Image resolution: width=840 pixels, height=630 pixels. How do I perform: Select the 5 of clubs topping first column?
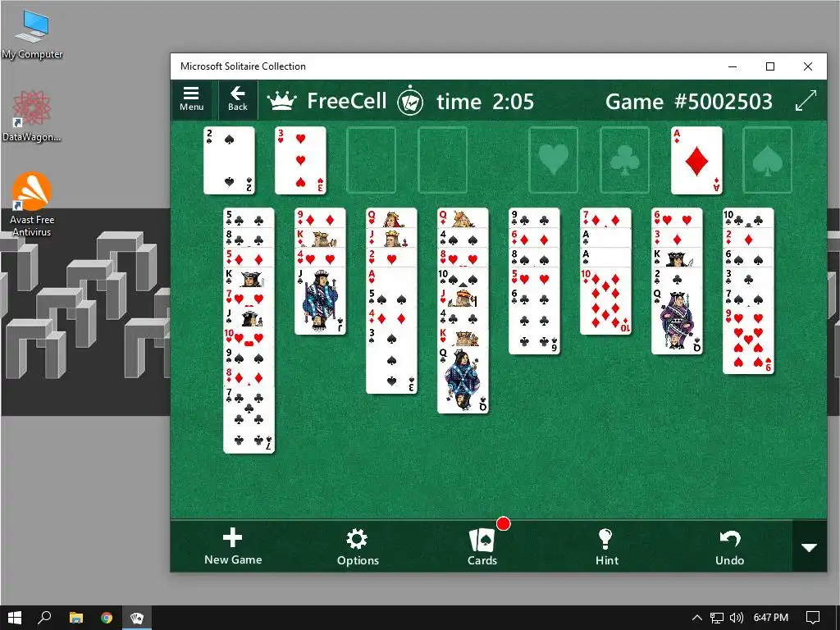coord(249,218)
